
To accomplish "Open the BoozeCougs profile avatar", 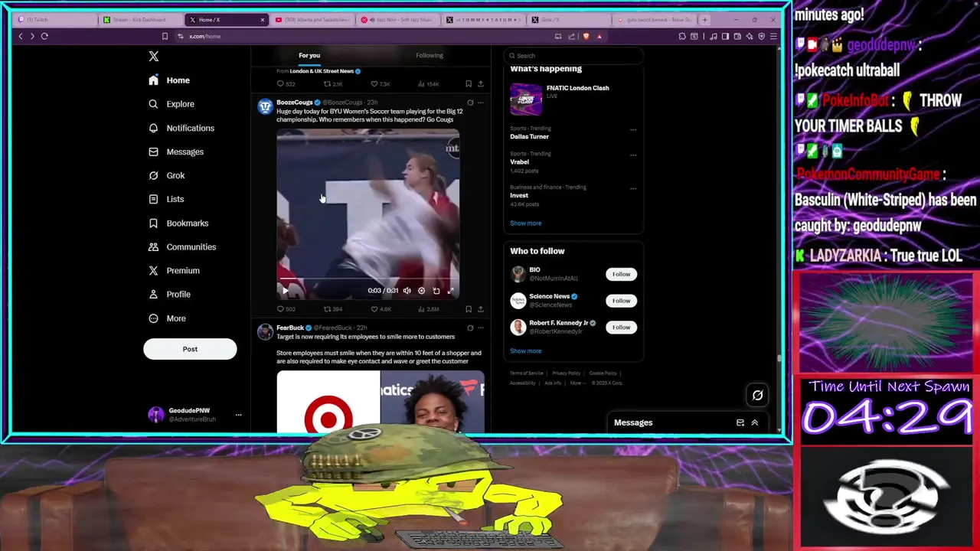I will tap(265, 107).
